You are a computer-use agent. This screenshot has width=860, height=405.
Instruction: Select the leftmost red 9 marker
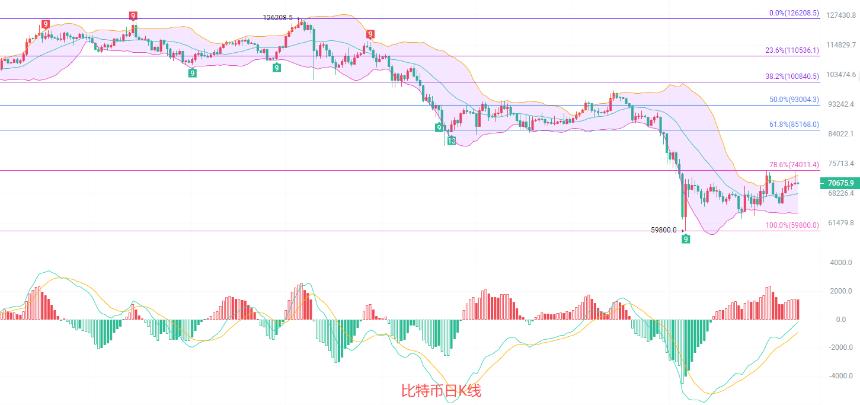tap(46, 24)
